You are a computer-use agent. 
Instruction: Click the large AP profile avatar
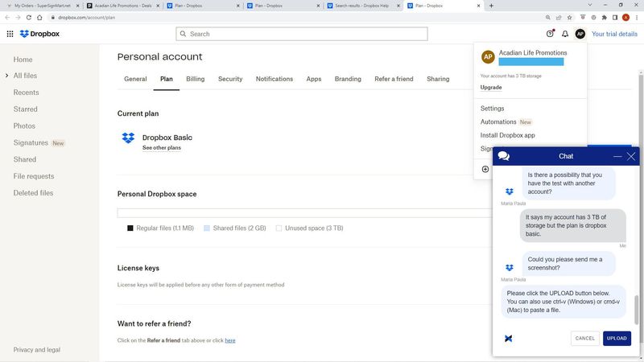(x=488, y=56)
